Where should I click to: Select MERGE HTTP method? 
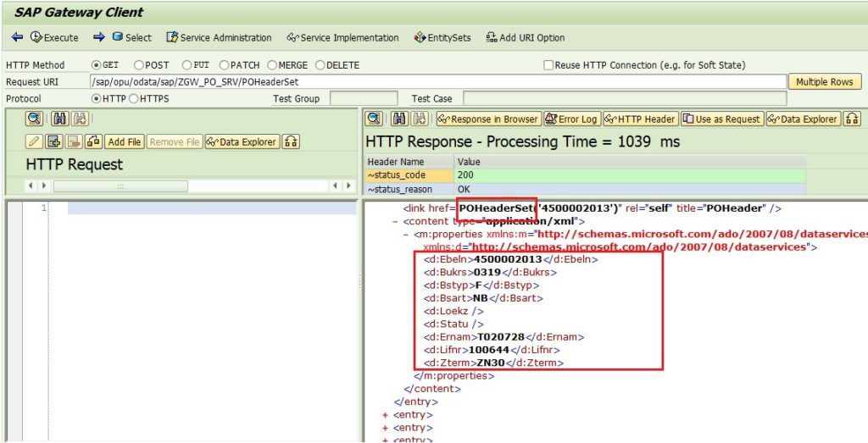pos(272,65)
